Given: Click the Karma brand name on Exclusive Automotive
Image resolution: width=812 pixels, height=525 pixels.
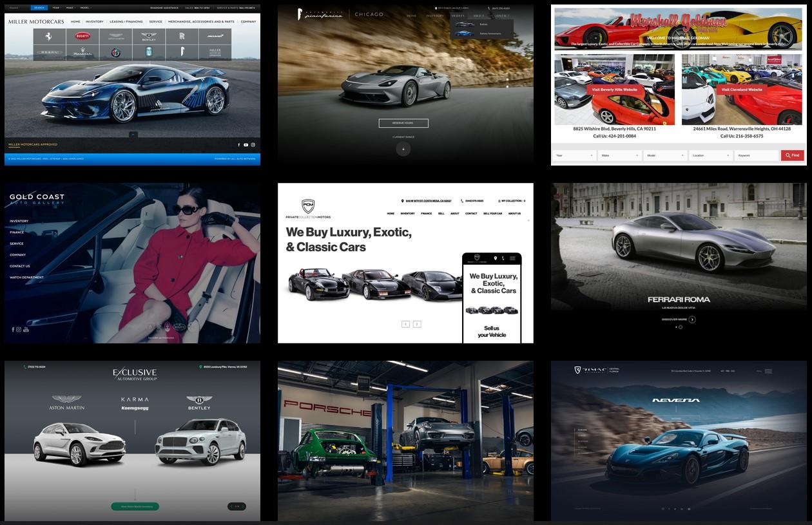Looking at the screenshot, I should [x=135, y=399].
